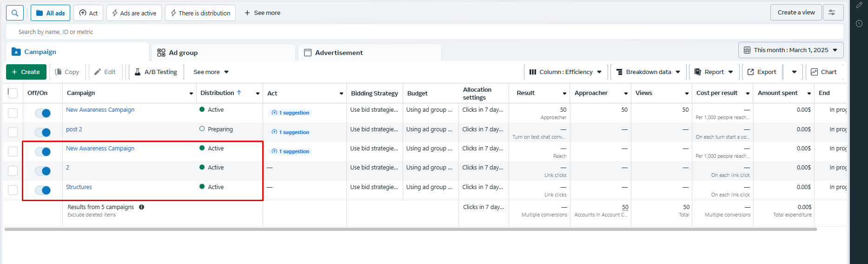Open the Act column header dropdown arrow
The height and width of the screenshot is (264, 868).
[x=341, y=94]
